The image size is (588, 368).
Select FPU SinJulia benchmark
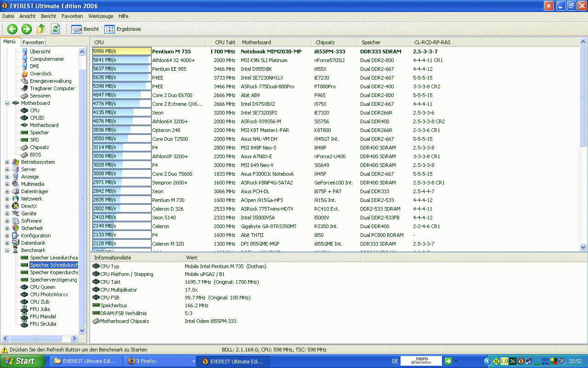click(43, 324)
